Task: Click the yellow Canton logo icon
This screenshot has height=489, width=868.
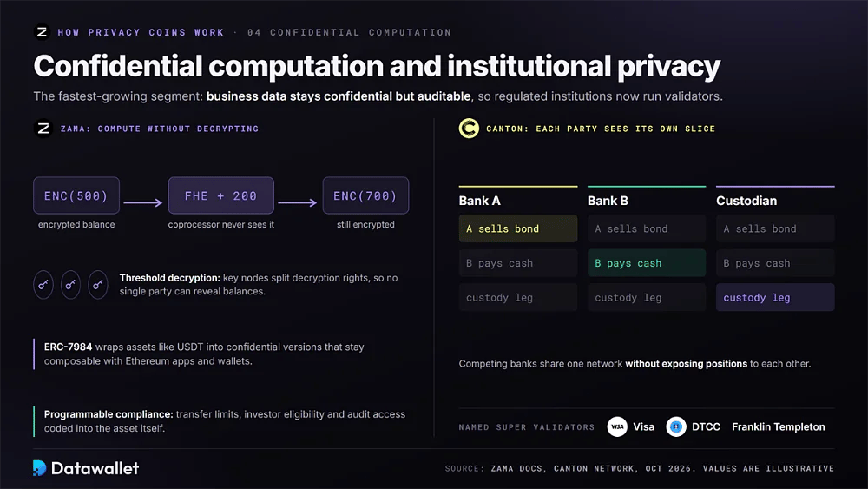Action: click(x=469, y=129)
